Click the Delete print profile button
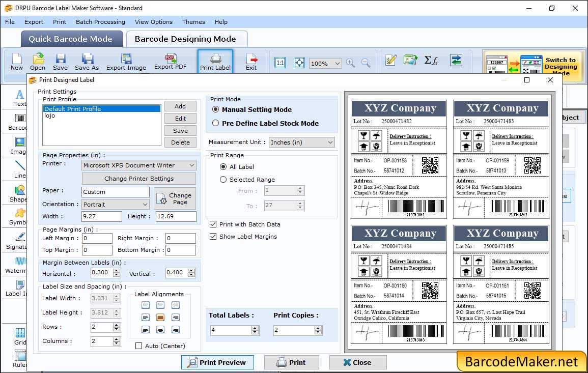 coord(180,142)
